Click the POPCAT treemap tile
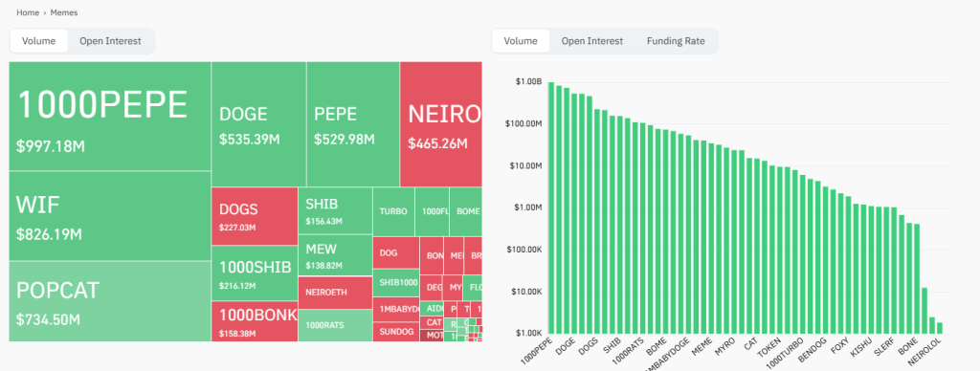This screenshot has height=371, width=980. pyautogui.click(x=110, y=301)
